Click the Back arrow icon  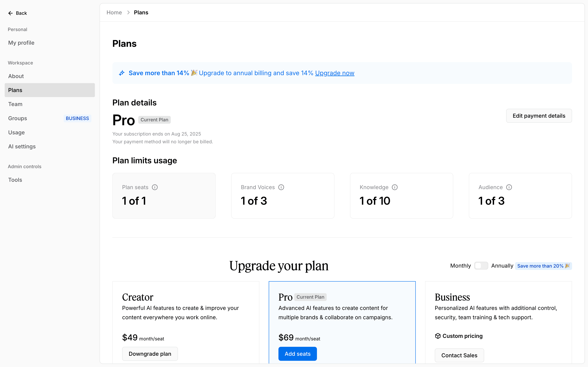pos(10,13)
